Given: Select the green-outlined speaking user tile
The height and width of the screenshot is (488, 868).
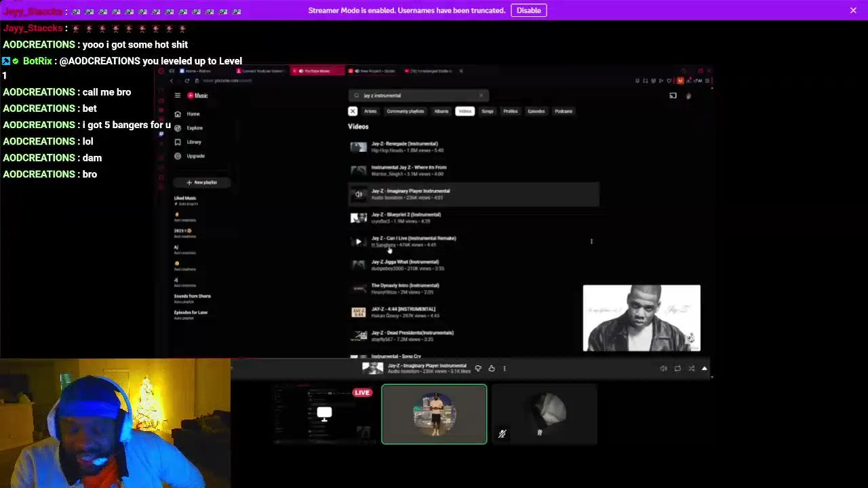Looking at the screenshot, I should (434, 414).
